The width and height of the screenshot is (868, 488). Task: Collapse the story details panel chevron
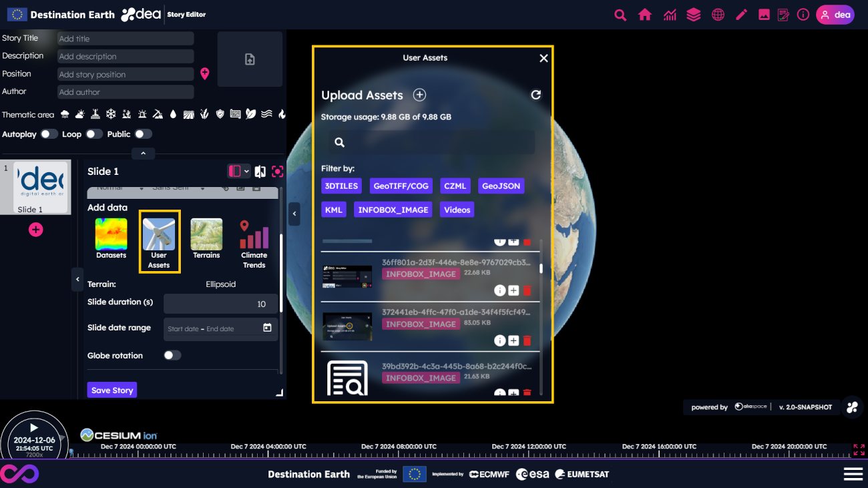coord(143,154)
